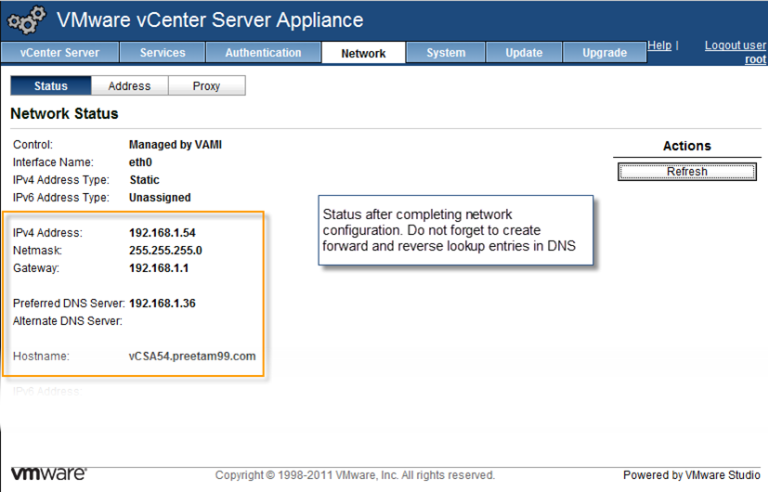Click the gateway value 192.168.1.1
Screen dimensions: 768x492
click(159, 268)
